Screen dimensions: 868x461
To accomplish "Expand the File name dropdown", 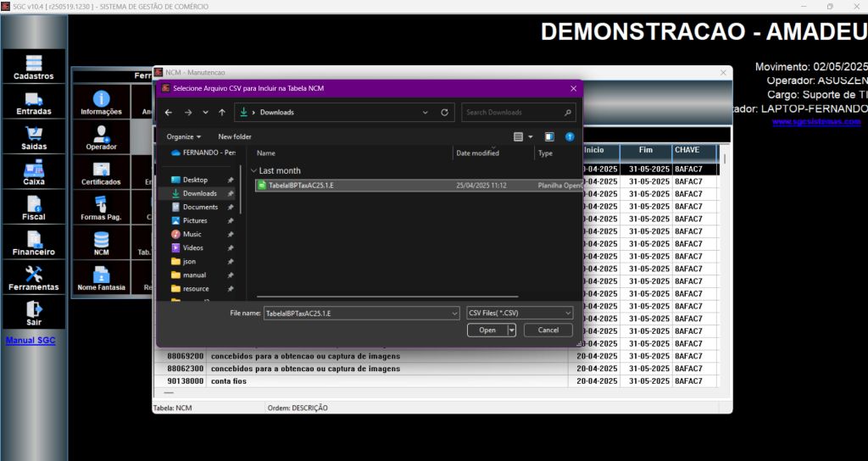I will 454,314.
